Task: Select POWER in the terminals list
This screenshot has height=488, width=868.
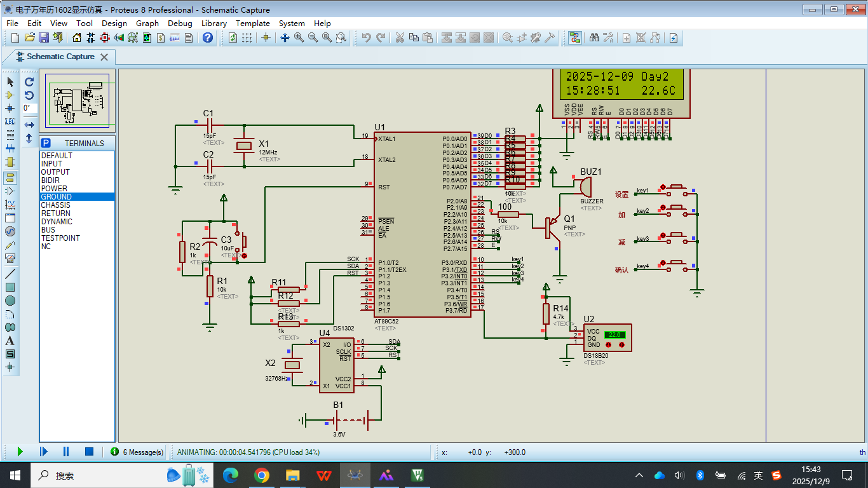Action: tap(54, 189)
